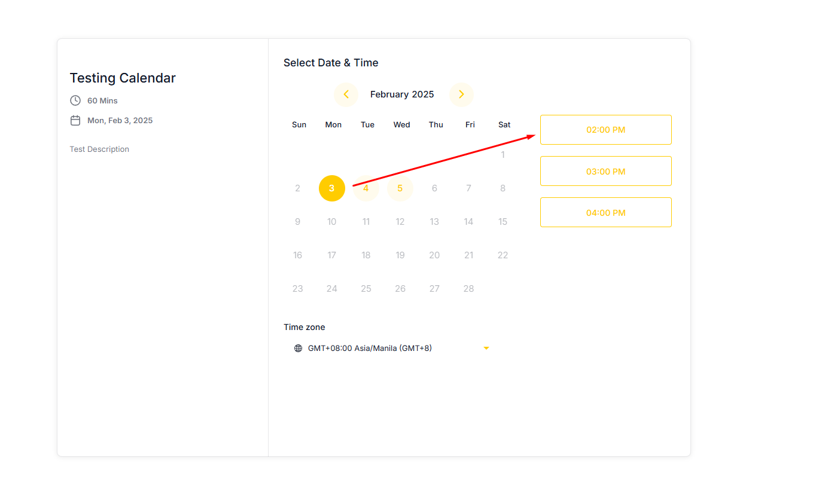The width and height of the screenshot is (816, 504).
Task: Click the date February 14
Action: point(468,222)
